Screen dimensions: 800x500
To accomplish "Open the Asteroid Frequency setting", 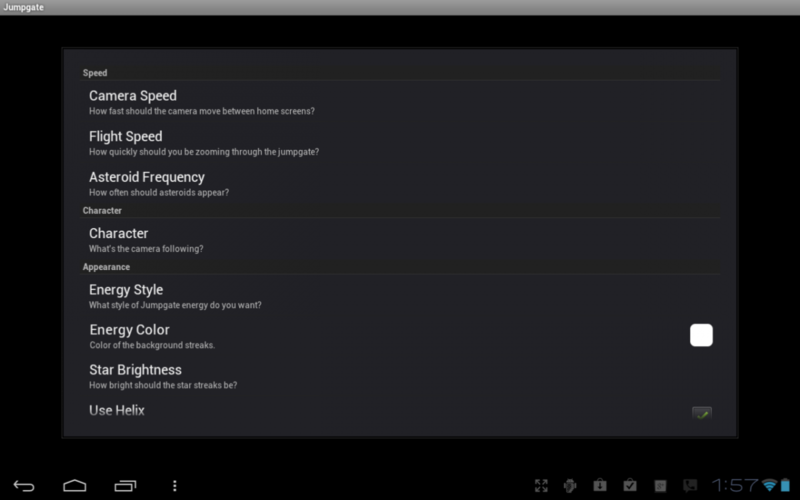I will click(x=400, y=184).
